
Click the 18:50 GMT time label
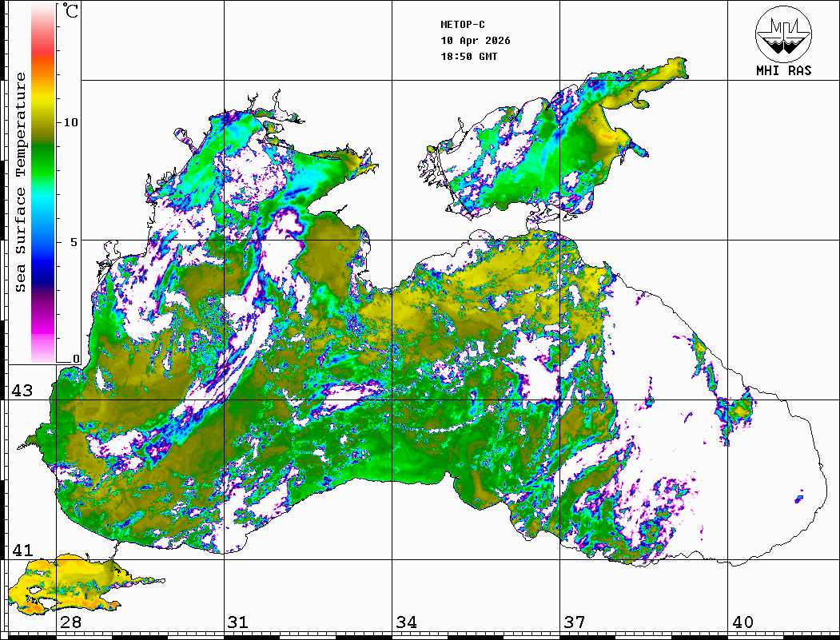click(x=468, y=57)
